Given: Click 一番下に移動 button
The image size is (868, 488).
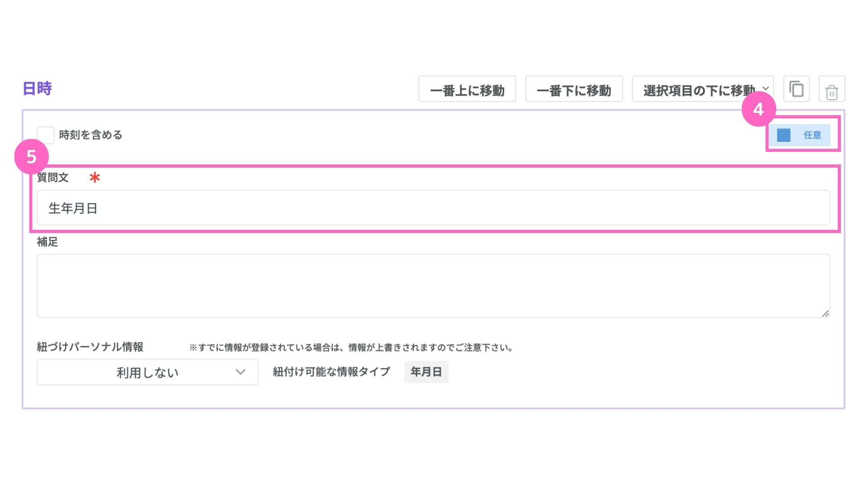Looking at the screenshot, I should click(574, 89).
